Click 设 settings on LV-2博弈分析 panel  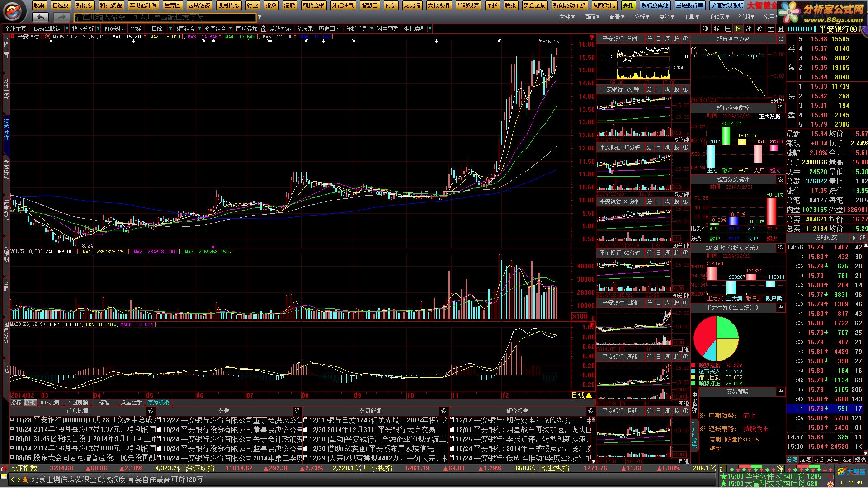[780, 248]
